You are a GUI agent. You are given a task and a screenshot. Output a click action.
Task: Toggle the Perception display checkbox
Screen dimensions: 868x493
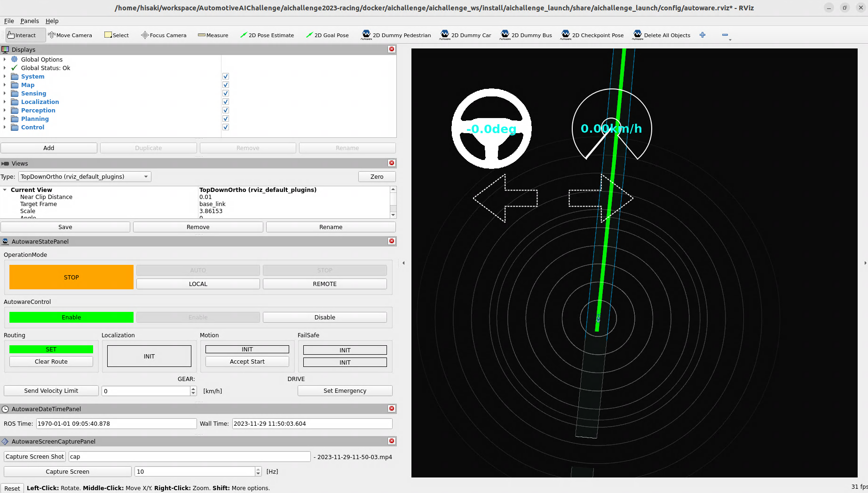click(x=226, y=111)
